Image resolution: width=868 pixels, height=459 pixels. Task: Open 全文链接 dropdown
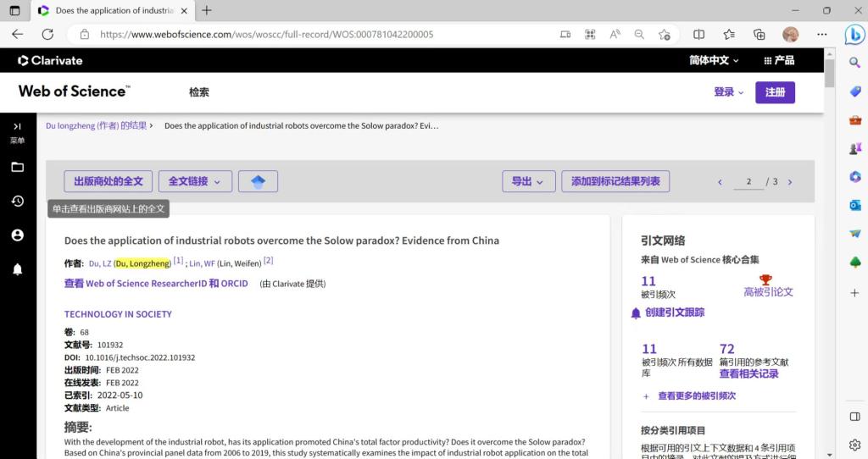click(x=194, y=181)
